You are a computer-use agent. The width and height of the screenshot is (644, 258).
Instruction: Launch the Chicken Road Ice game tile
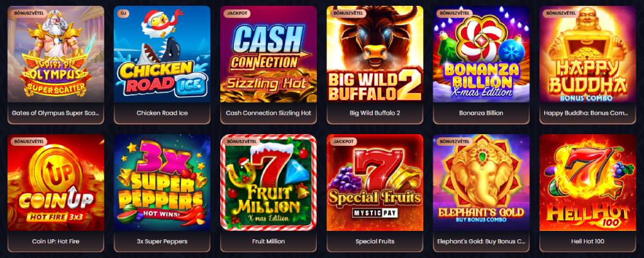click(162, 54)
